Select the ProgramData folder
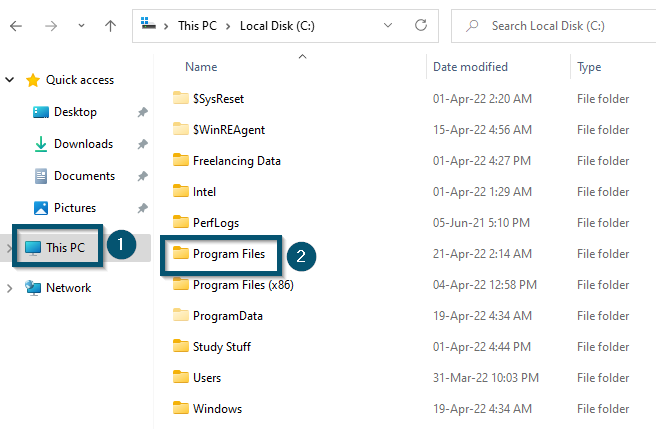This screenshot has height=429, width=656. [x=228, y=316]
